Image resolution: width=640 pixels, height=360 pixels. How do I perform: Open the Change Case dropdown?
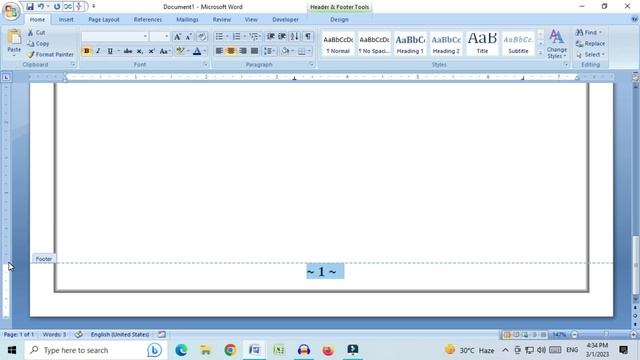coord(164,51)
